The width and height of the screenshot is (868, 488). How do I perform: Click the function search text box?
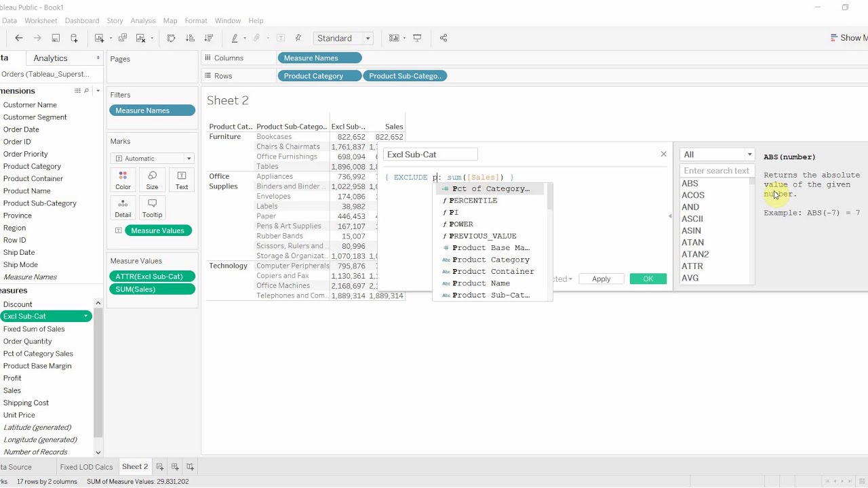(x=716, y=171)
